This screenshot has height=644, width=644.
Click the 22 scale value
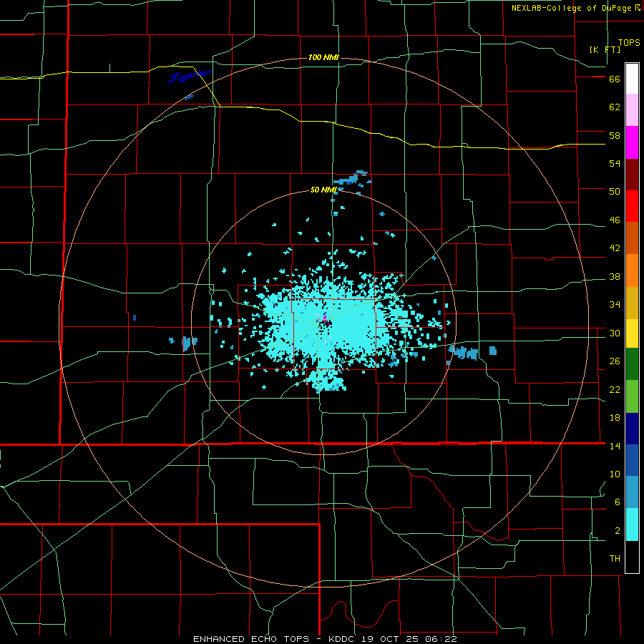coord(615,389)
